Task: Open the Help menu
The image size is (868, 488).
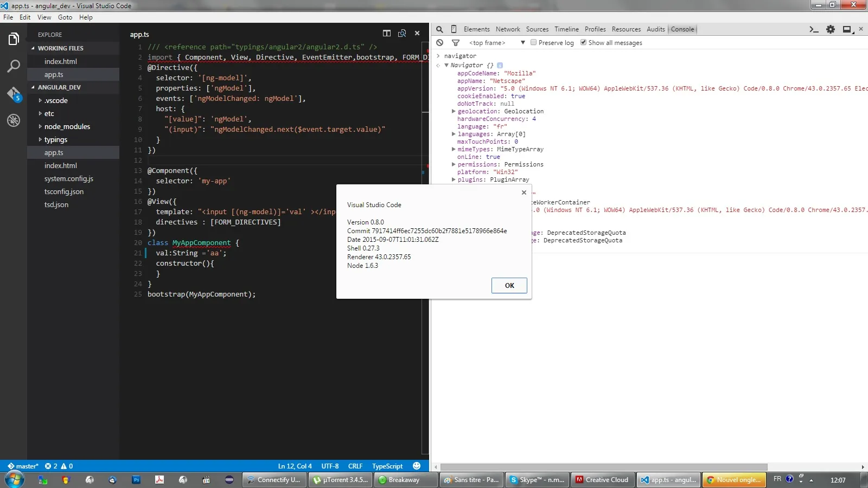Action: (86, 17)
